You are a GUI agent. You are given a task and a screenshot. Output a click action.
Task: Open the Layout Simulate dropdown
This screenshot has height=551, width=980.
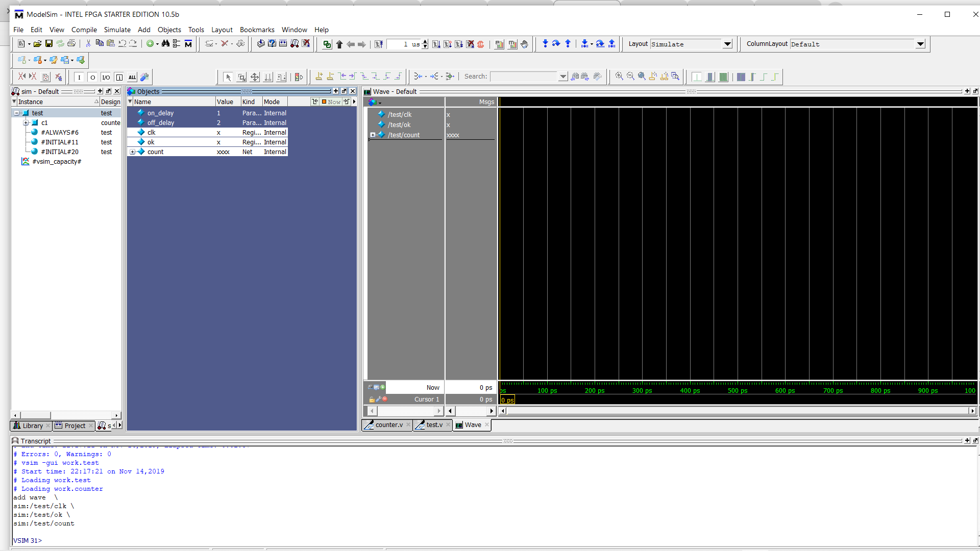click(727, 44)
